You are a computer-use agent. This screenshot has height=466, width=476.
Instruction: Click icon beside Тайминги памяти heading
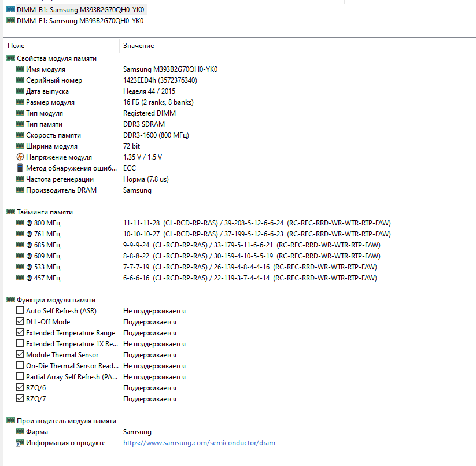point(10,212)
